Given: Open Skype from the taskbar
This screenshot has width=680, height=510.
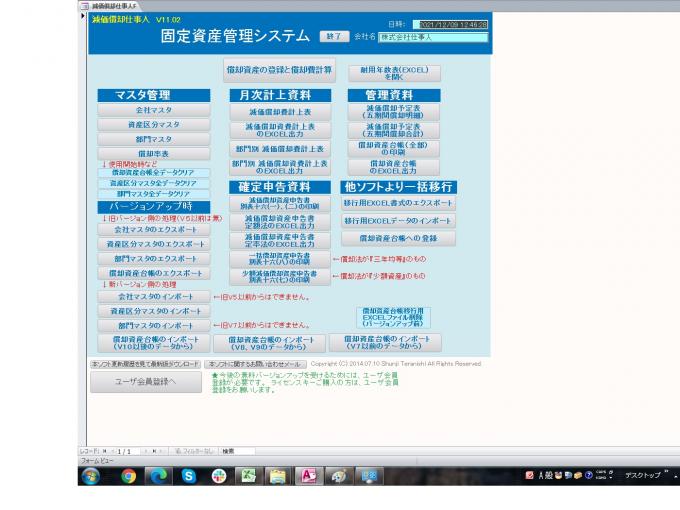Looking at the screenshot, I should click(188, 476).
